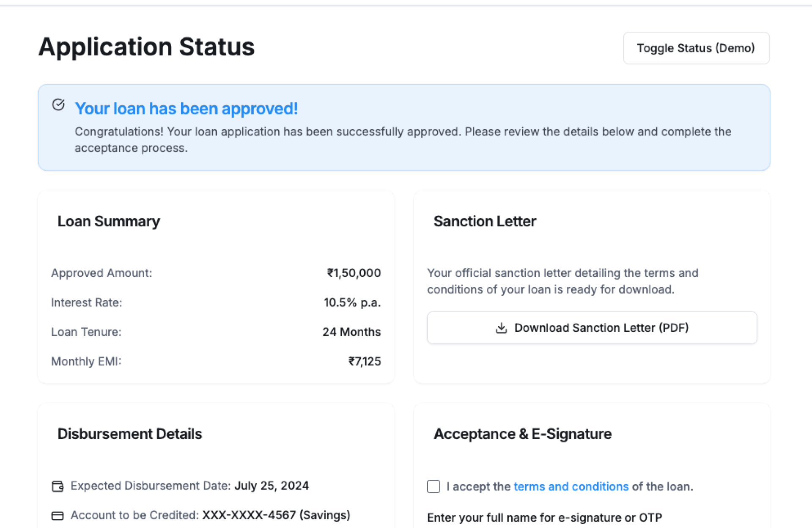Click the July 25, 2024 disbursement date

(x=272, y=486)
